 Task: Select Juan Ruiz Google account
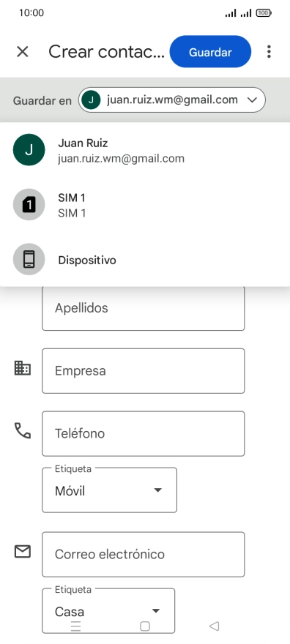click(145, 150)
